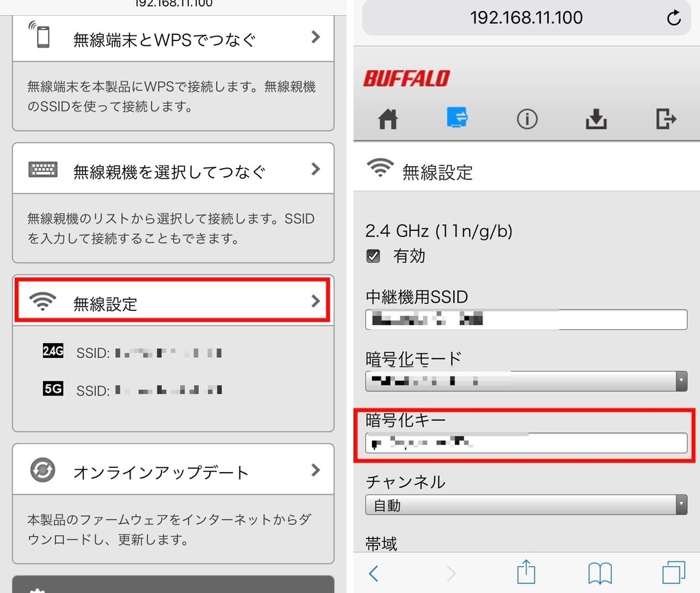Image resolution: width=700 pixels, height=593 pixels.
Task: Toggle the 有効 checkbox for 2.4 GHz
Action: pos(373,256)
